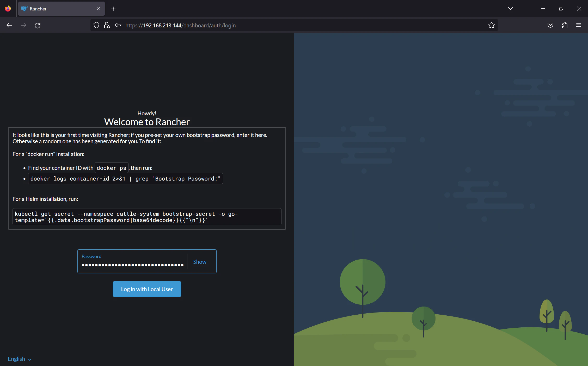Click the kubectl get secret command block
Screen dimensions: 588x366
[147, 217]
